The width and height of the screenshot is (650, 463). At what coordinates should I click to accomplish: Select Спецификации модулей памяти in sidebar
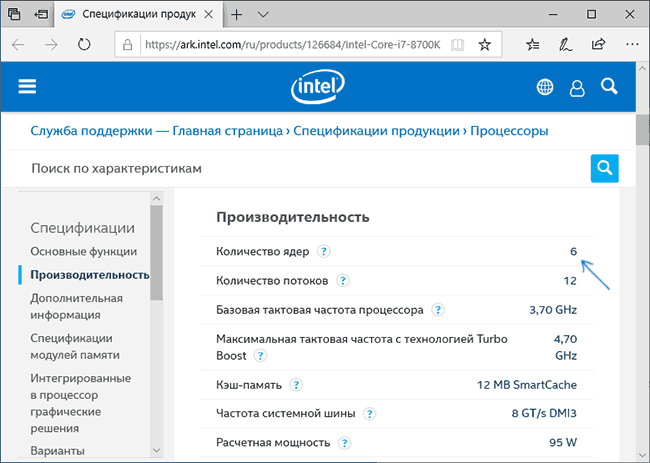75,347
